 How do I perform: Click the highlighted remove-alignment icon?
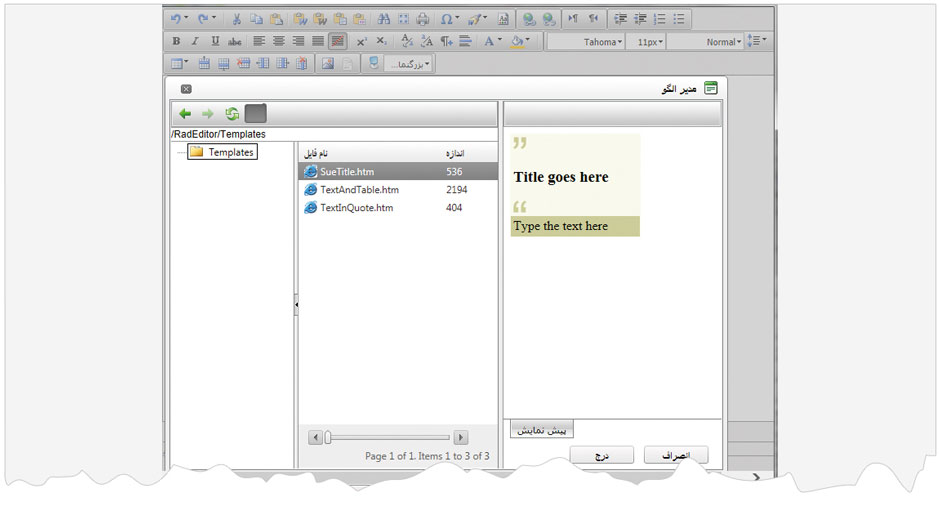338,41
